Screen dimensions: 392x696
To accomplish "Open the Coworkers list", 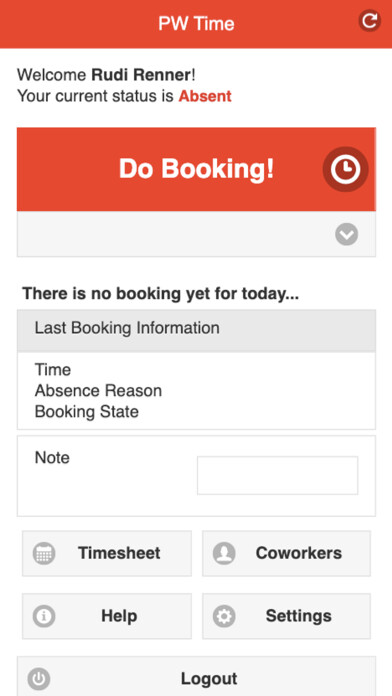I will click(x=286, y=553).
